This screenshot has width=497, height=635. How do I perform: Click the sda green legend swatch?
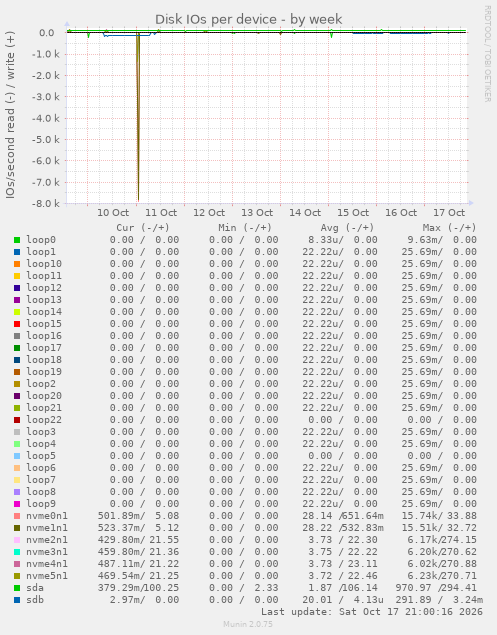click(17, 588)
